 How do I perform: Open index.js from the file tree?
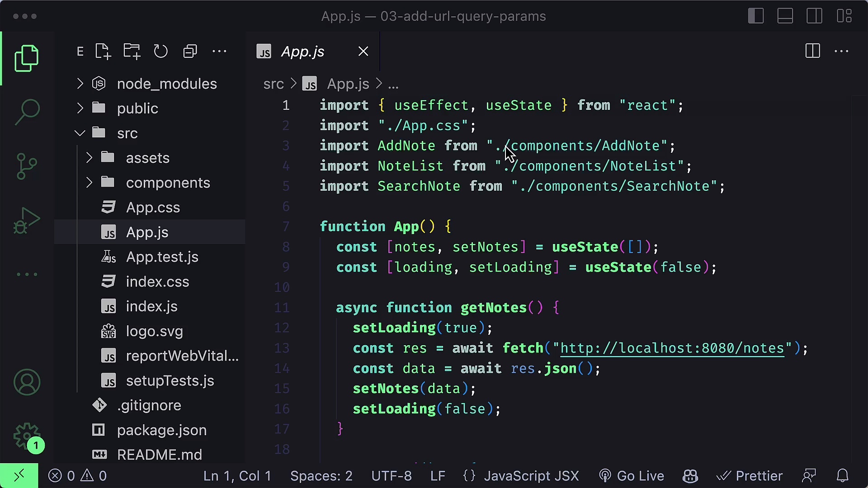point(151,306)
